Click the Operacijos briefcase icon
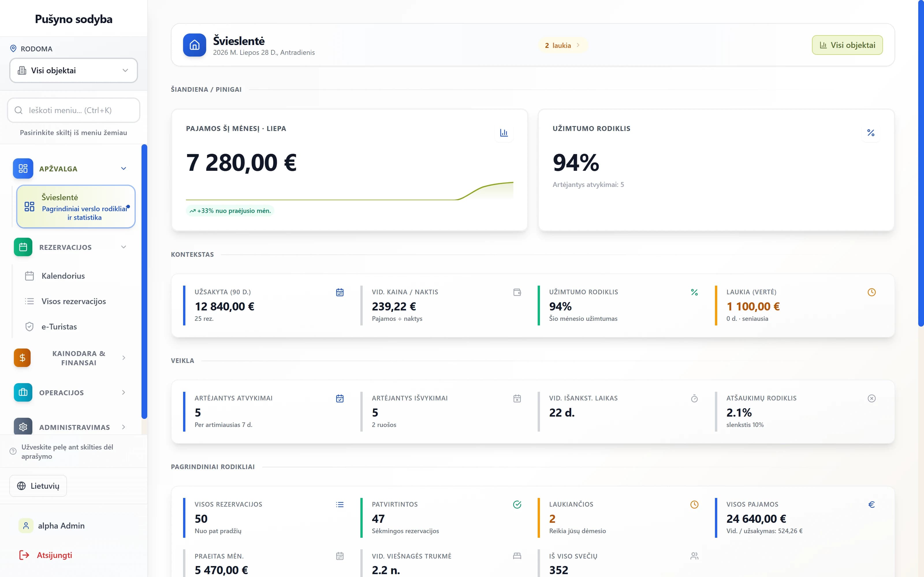 [x=23, y=392]
